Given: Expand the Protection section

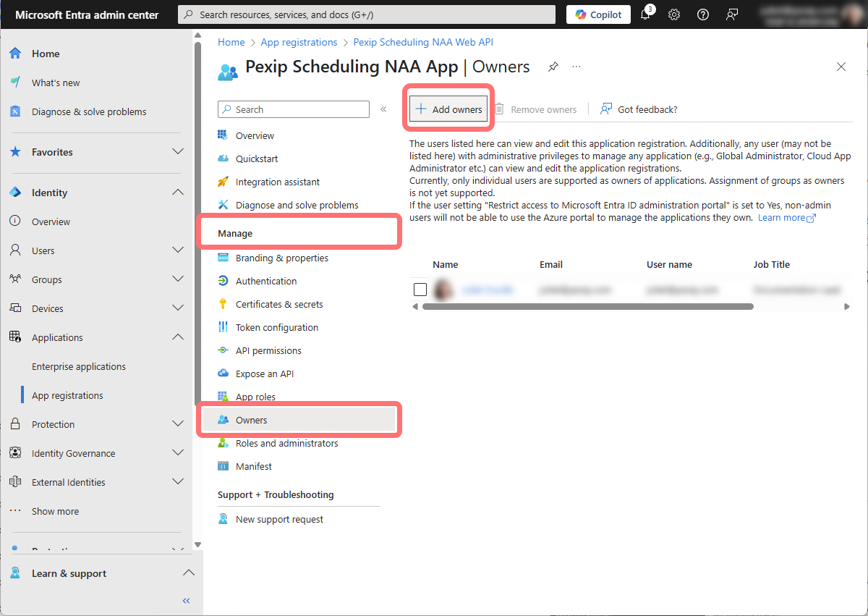Looking at the screenshot, I should (177, 424).
